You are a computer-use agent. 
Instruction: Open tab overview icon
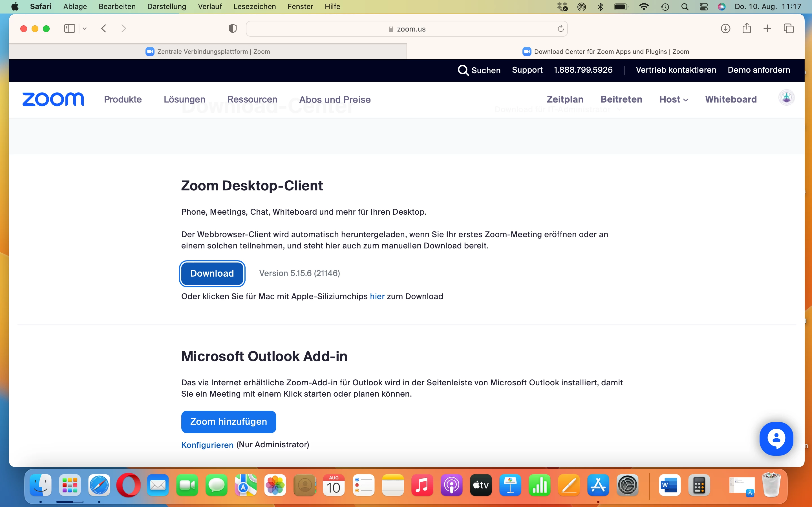coord(789,28)
